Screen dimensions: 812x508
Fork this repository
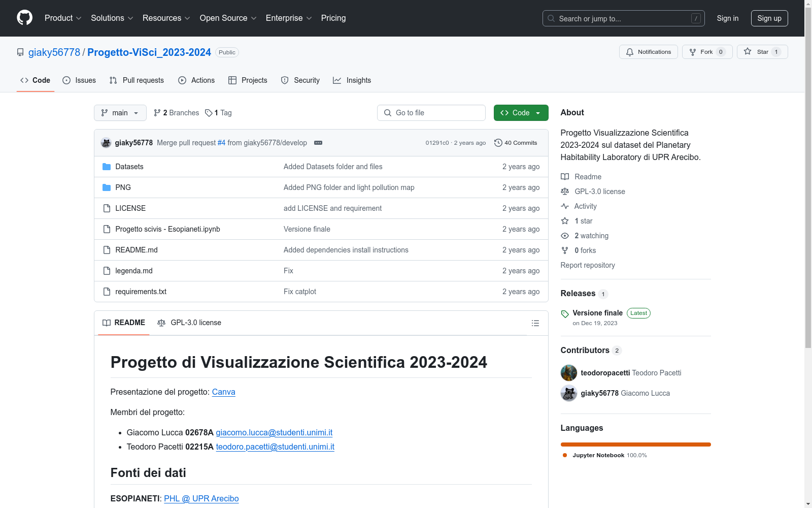pos(707,52)
